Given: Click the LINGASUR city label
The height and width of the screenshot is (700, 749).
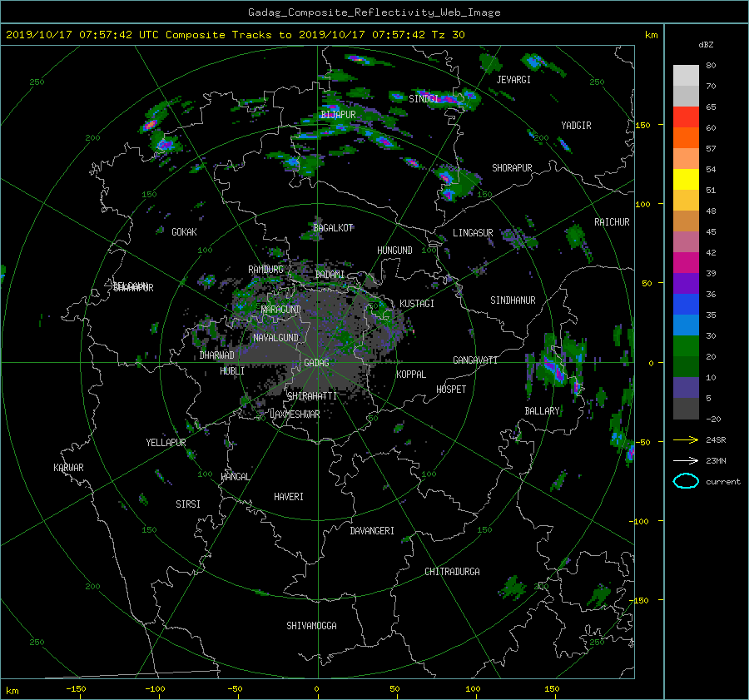Looking at the screenshot, I should tap(473, 233).
